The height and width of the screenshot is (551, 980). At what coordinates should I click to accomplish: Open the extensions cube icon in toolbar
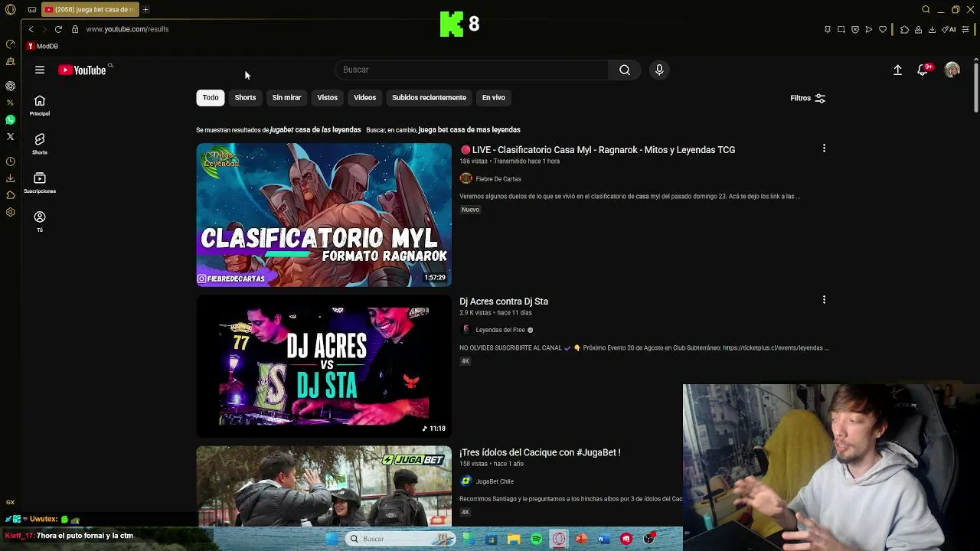(904, 29)
